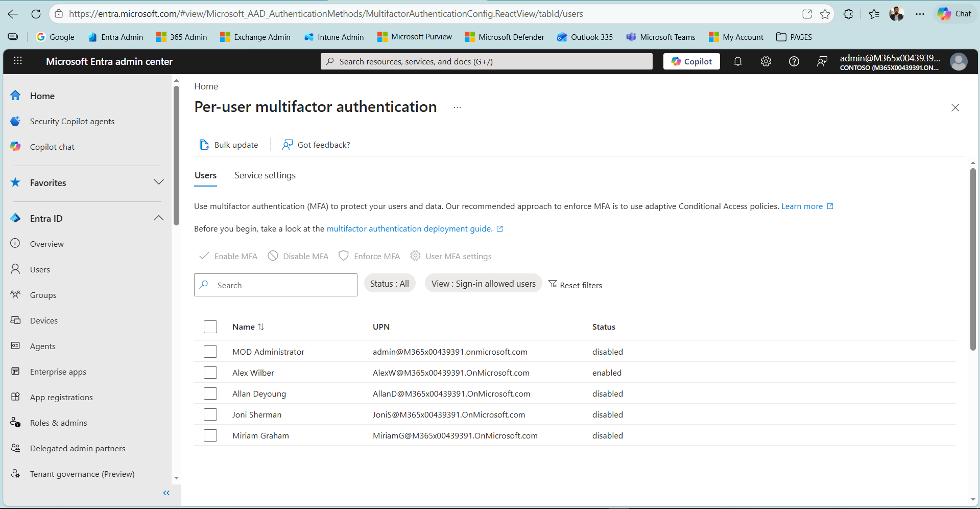
Task: Click the sidebar vertical scrollbar
Action: [176, 155]
